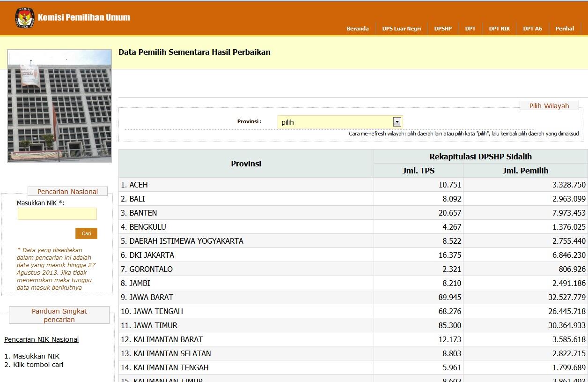This screenshot has width=588, height=382.
Task: Select the ACEH province row
Action: pyautogui.click(x=353, y=185)
